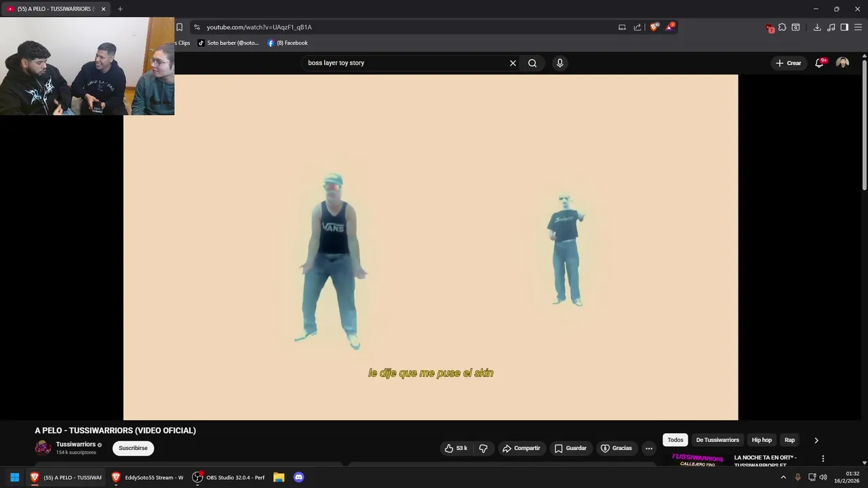Open the taskbar clock and date

point(847,477)
